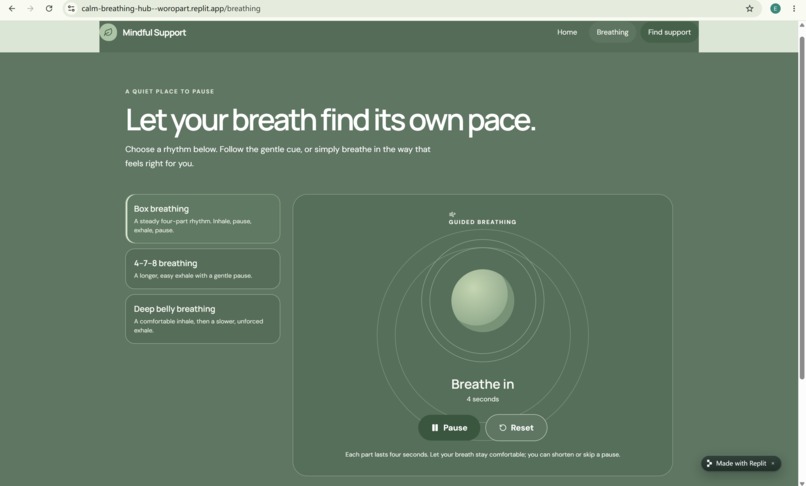The image size is (806, 486).
Task: Click 'A QUIET PLACE TO PAUSE' text
Action: [x=170, y=92]
